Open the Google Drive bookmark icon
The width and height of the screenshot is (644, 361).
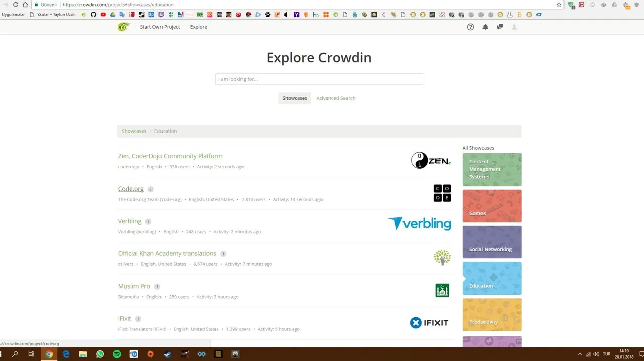[x=113, y=15]
